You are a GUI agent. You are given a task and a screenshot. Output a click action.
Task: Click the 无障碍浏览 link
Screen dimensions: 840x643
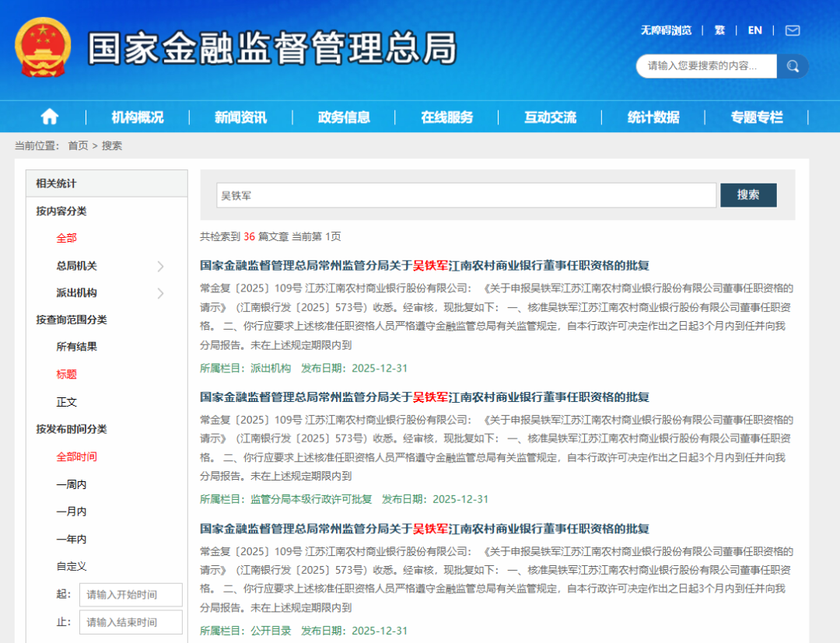tap(666, 30)
